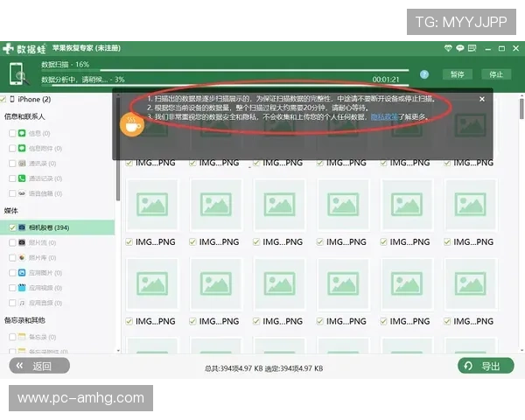Click the orange coffee cup tip icon
The width and height of the screenshot is (525, 420).
[x=132, y=125]
